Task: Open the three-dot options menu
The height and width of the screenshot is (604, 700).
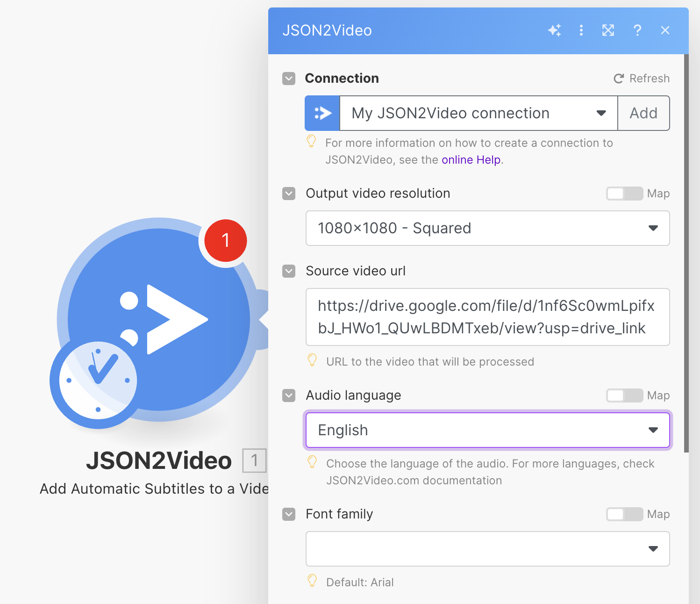Action: click(x=581, y=30)
